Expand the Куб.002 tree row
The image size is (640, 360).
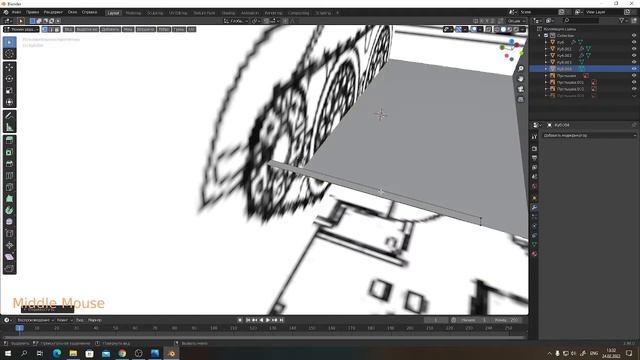click(x=546, y=56)
